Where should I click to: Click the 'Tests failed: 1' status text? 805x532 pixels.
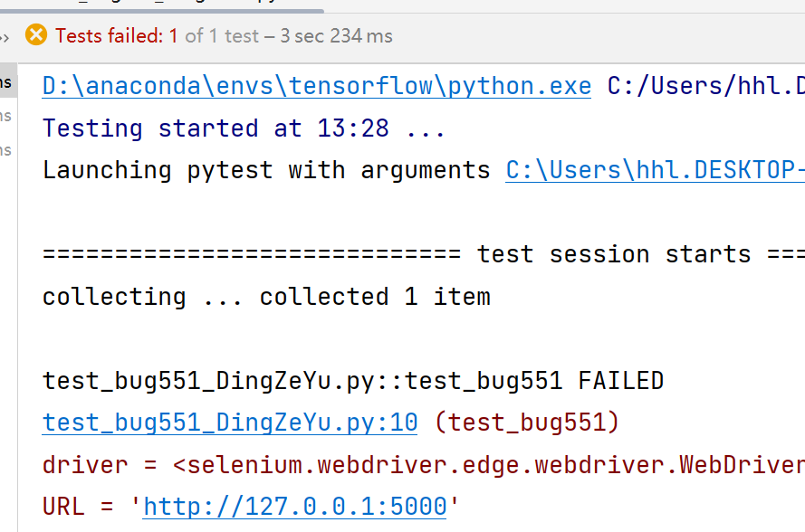[x=117, y=36]
